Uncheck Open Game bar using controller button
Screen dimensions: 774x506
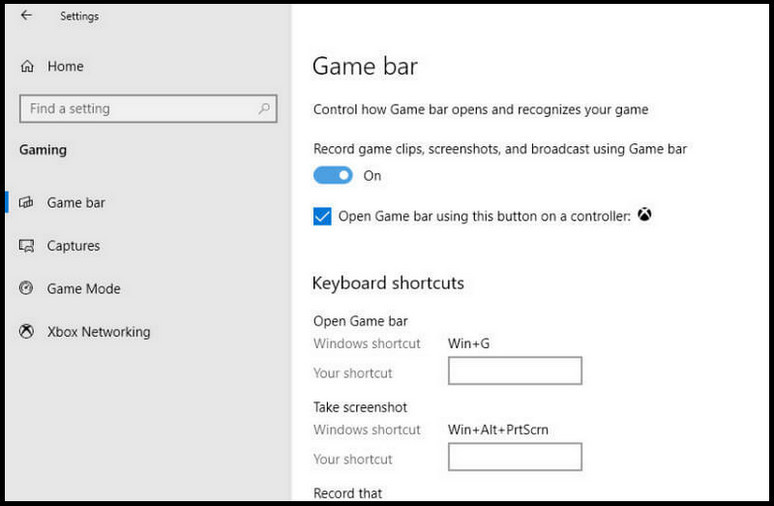[322, 216]
